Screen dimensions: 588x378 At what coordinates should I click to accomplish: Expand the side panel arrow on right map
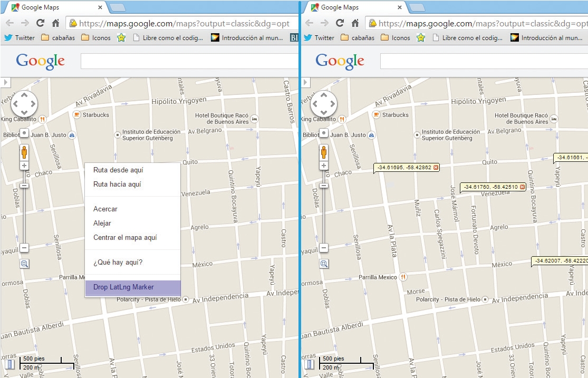click(305, 82)
